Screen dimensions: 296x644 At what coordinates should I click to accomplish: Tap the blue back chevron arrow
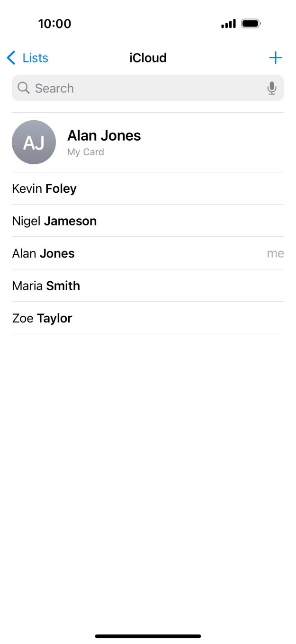(x=11, y=58)
